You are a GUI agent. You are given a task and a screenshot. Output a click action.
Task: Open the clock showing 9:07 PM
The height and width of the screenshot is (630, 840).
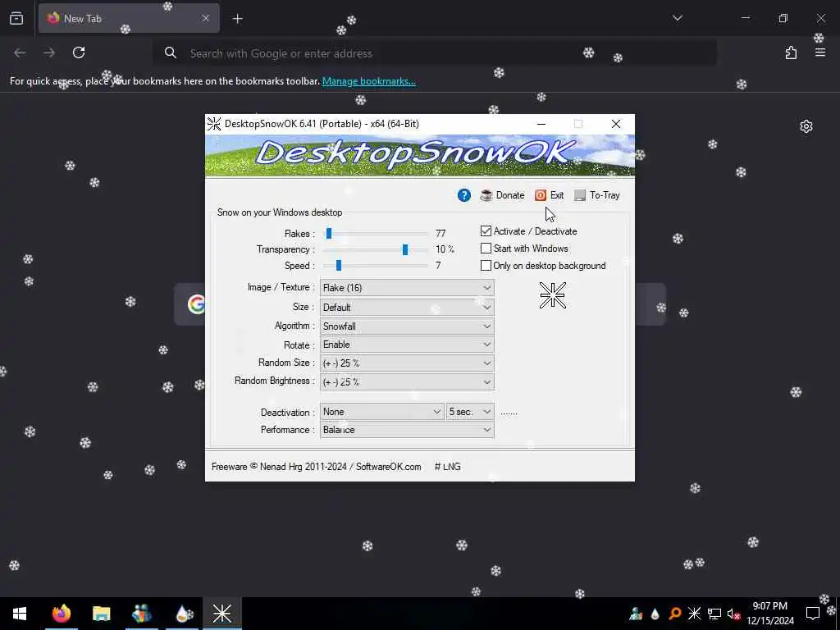click(x=770, y=614)
